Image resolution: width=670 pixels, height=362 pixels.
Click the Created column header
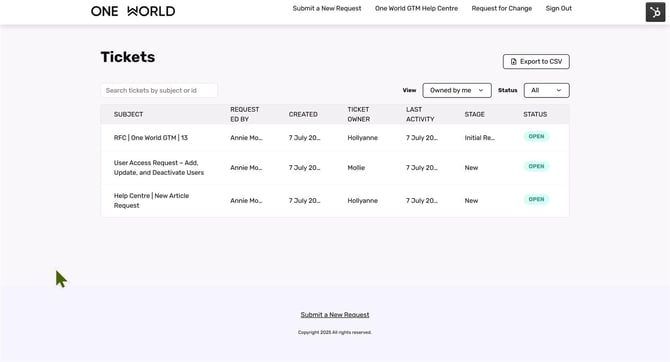[303, 114]
